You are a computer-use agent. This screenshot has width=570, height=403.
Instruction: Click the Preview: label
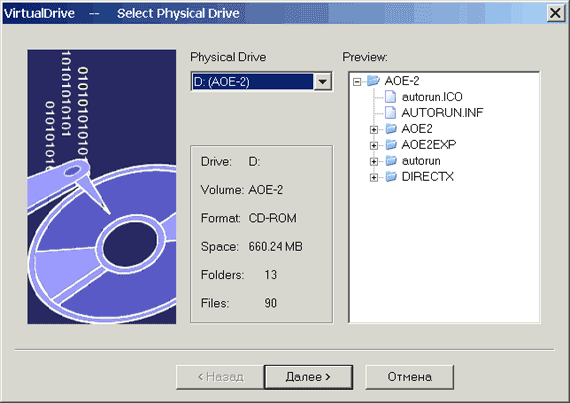pyautogui.click(x=365, y=57)
